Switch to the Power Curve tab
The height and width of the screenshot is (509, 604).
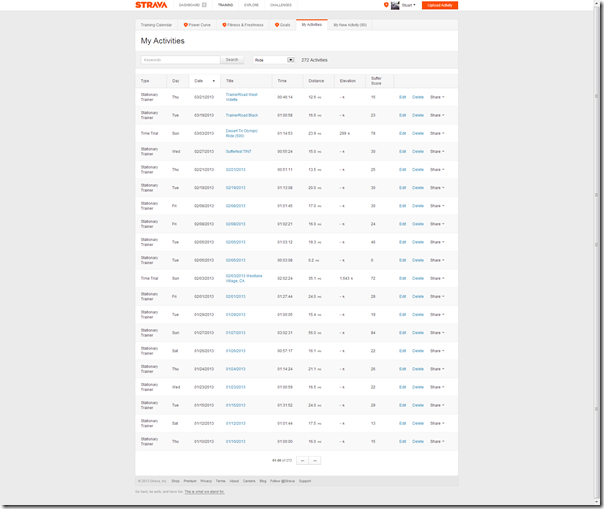point(197,25)
